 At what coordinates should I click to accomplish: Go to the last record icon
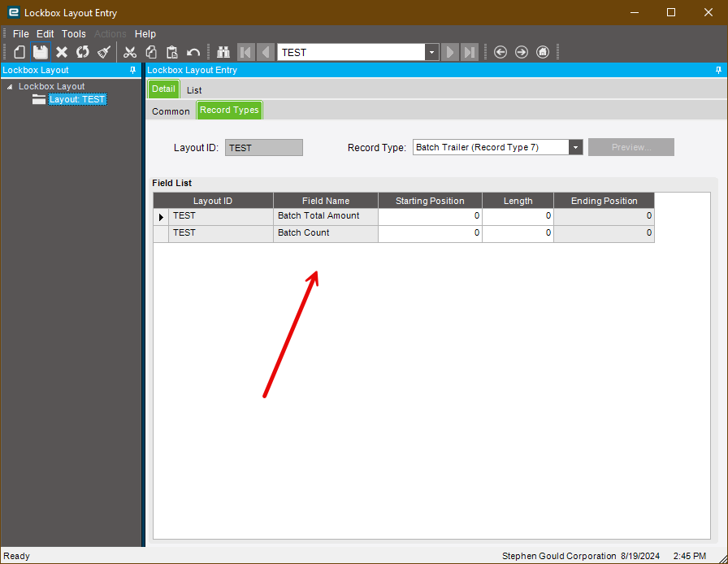[470, 52]
